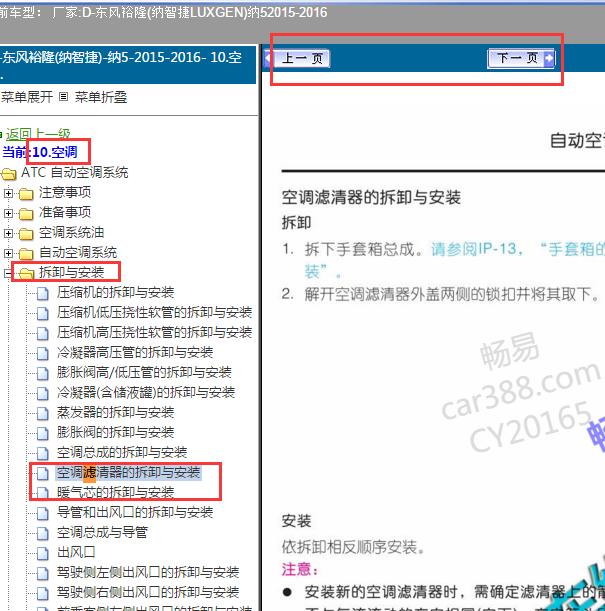Open 出风口 page

click(x=76, y=552)
